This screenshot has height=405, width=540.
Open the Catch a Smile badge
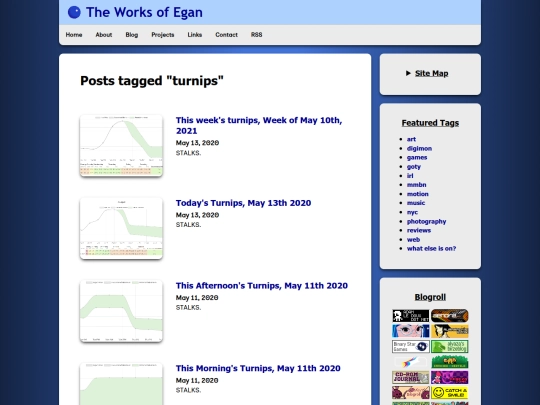click(449, 392)
